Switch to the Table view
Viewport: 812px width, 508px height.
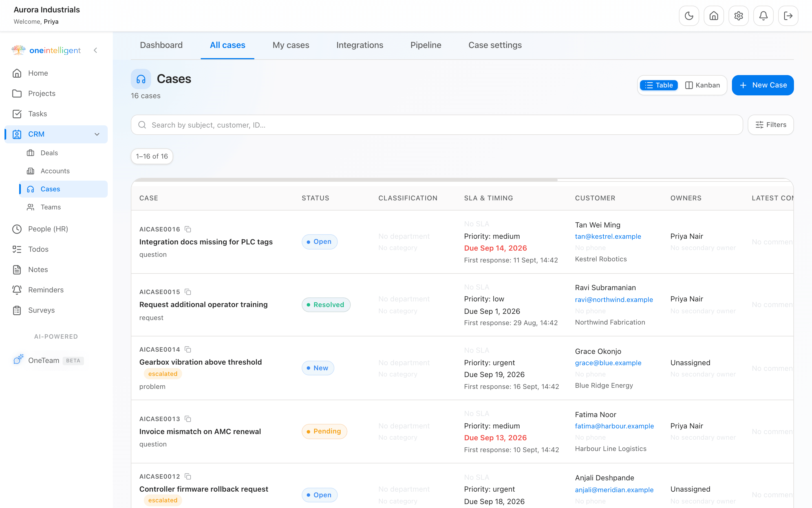[x=659, y=85]
